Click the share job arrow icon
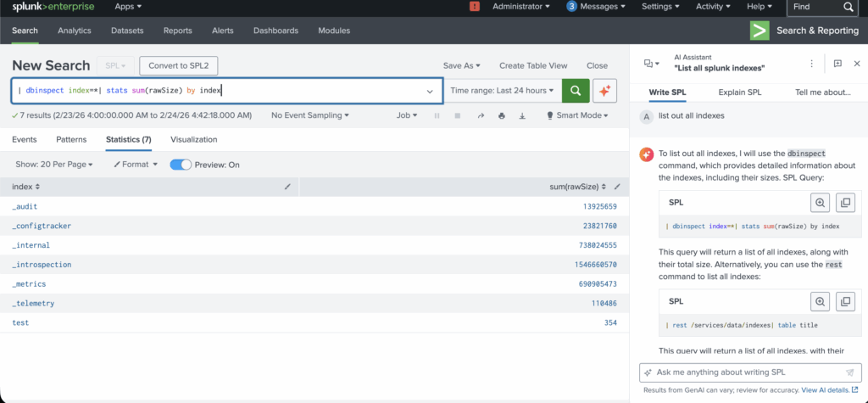This screenshot has width=868, height=403. (481, 115)
